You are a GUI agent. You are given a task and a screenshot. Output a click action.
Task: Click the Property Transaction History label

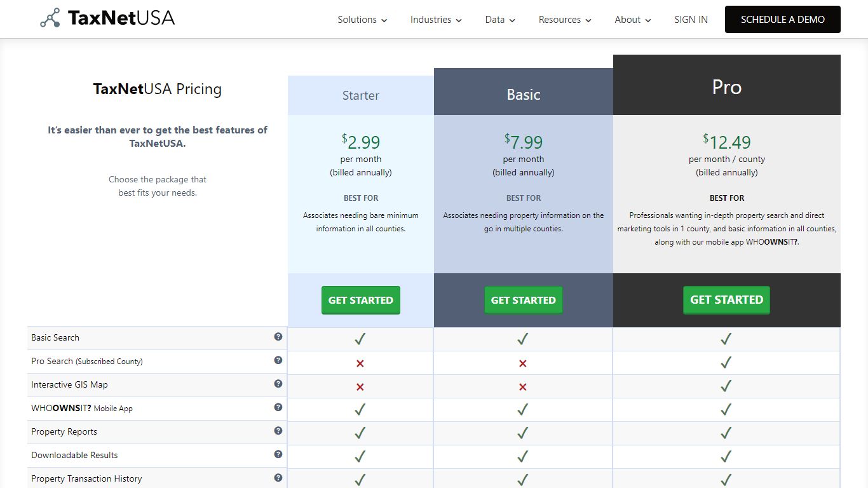point(86,478)
